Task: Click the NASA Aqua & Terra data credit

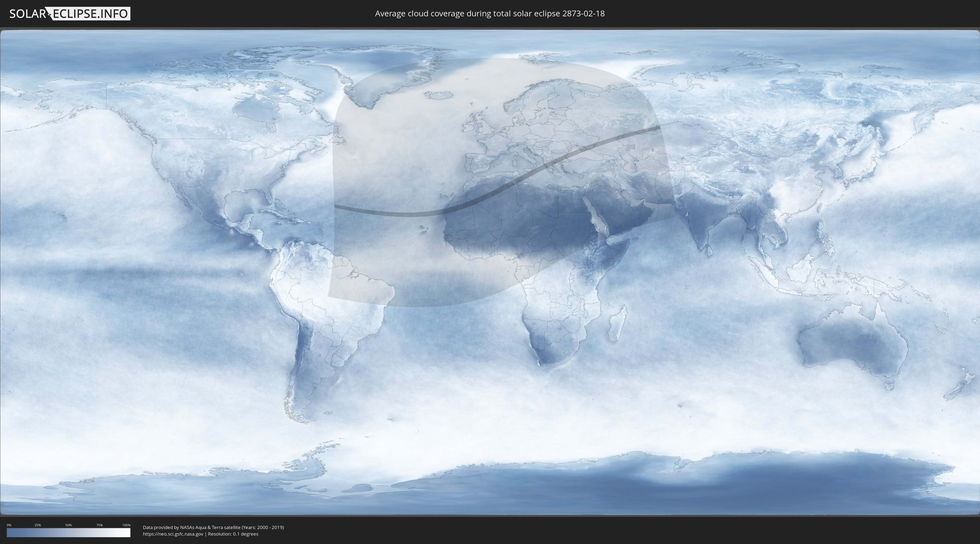Action: (x=213, y=527)
